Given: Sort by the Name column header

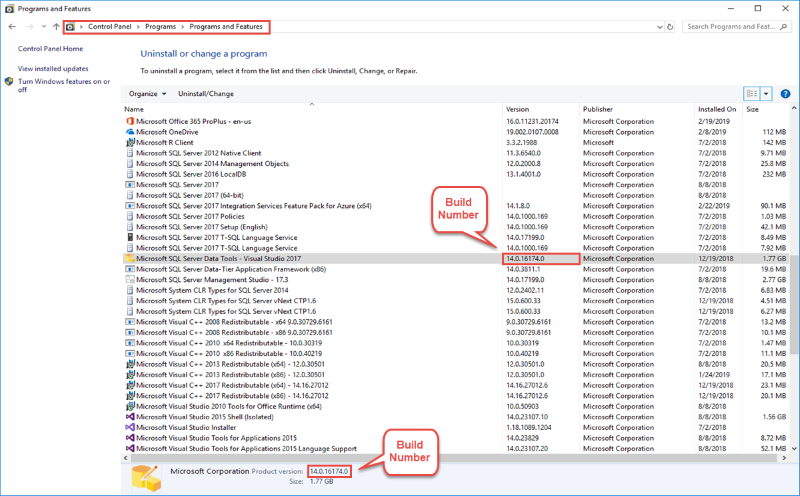Looking at the screenshot, I should coord(312,109).
